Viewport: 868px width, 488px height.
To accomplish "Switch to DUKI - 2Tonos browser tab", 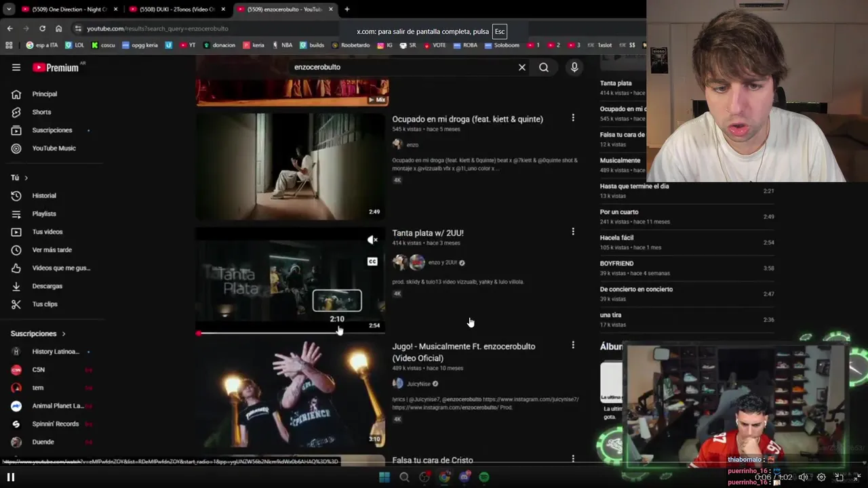I will point(176,9).
